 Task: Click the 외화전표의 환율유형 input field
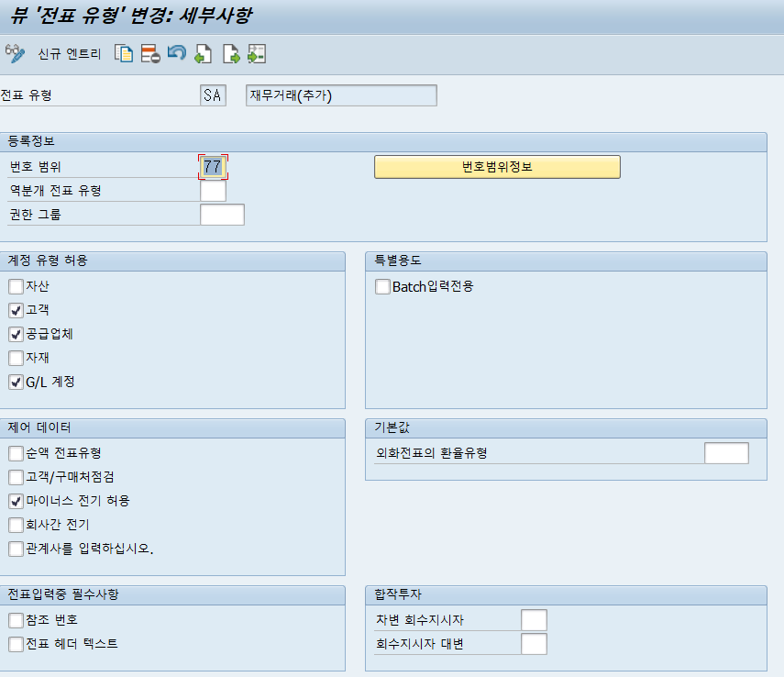[726, 453]
